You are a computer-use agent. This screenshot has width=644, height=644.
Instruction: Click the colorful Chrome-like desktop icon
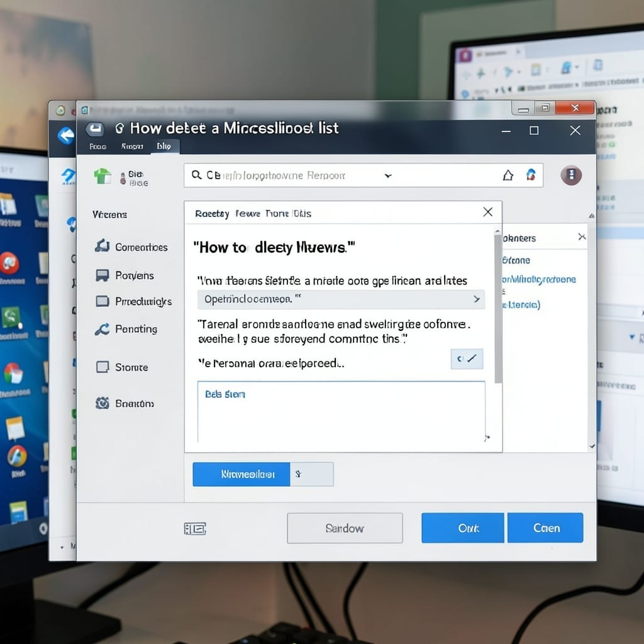tap(14, 374)
